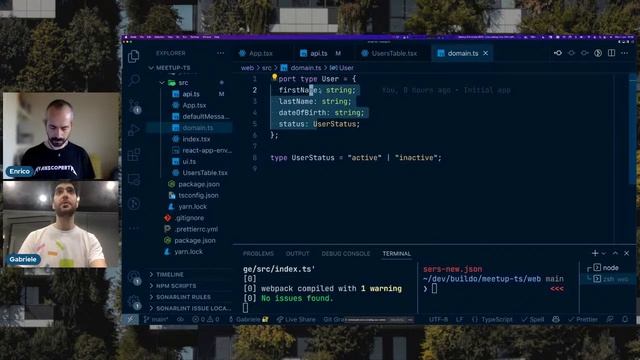Open the DEBUG CONSOLE panel tab

click(346, 253)
